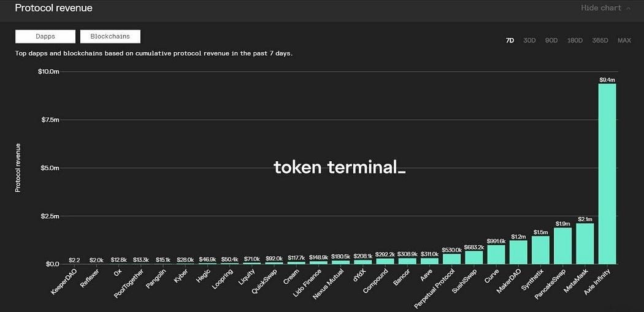Viewport: 644px width, 312px height.
Task: Click the MakerDAO $1.2m bar
Action: click(518, 253)
